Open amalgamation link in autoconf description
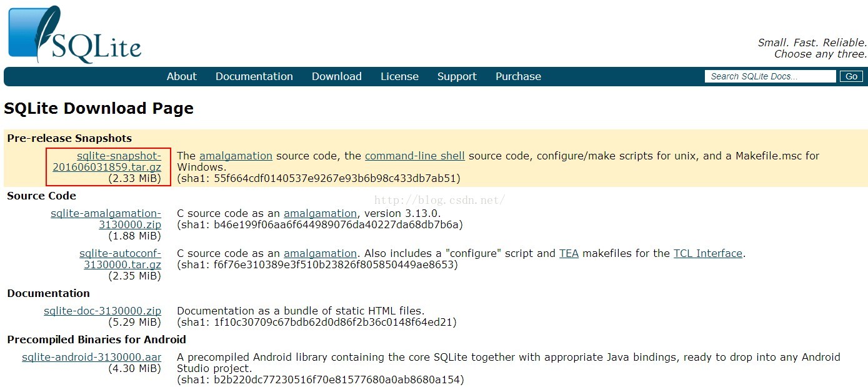The image size is (868, 387). pyautogui.click(x=321, y=253)
